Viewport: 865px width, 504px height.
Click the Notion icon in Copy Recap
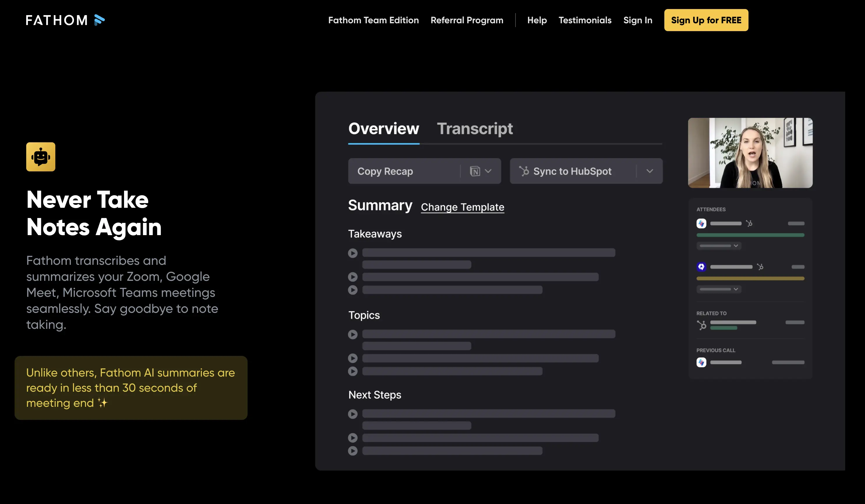(x=475, y=171)
